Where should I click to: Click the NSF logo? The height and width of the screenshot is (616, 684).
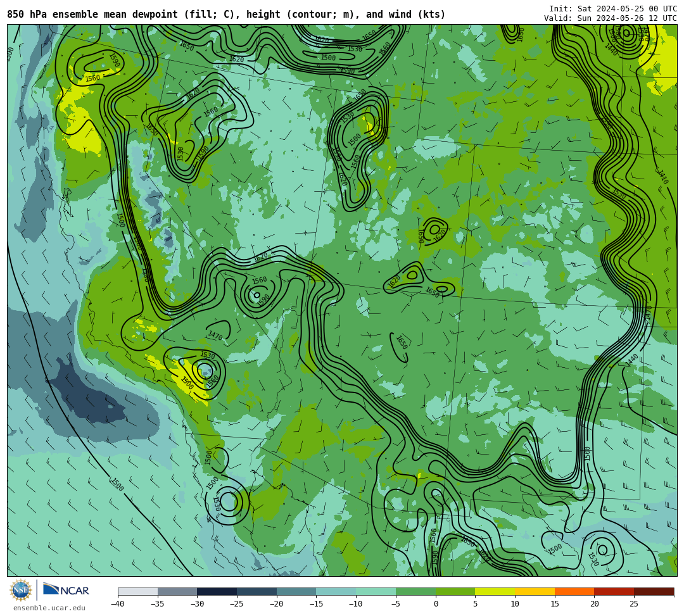21,590
